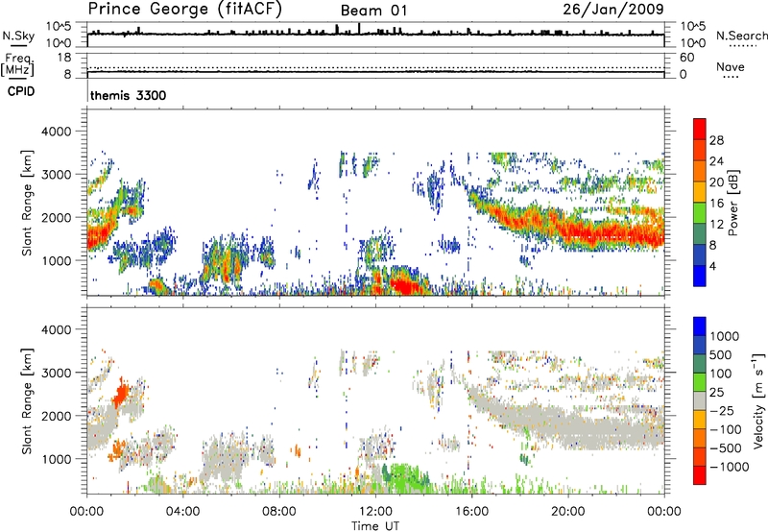Click the "100" velocity colorbar label
This screenshot has height=532, width=768.
721,374
